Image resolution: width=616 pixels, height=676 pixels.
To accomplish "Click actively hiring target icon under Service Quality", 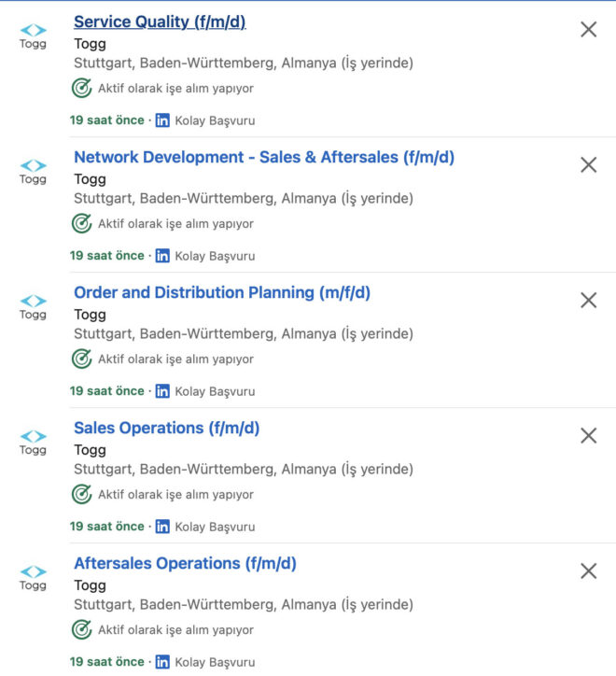I will coord(82,88).
